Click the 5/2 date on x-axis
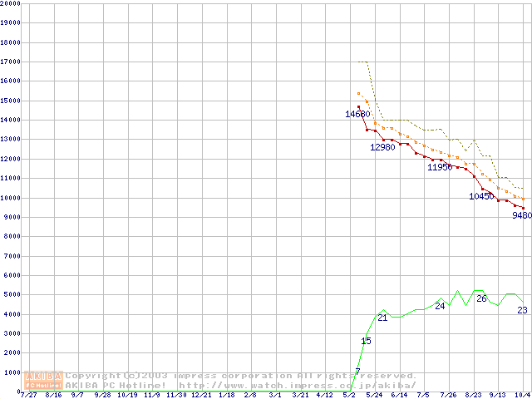Viewport: 532px width, 399px height. click(349, 396)
